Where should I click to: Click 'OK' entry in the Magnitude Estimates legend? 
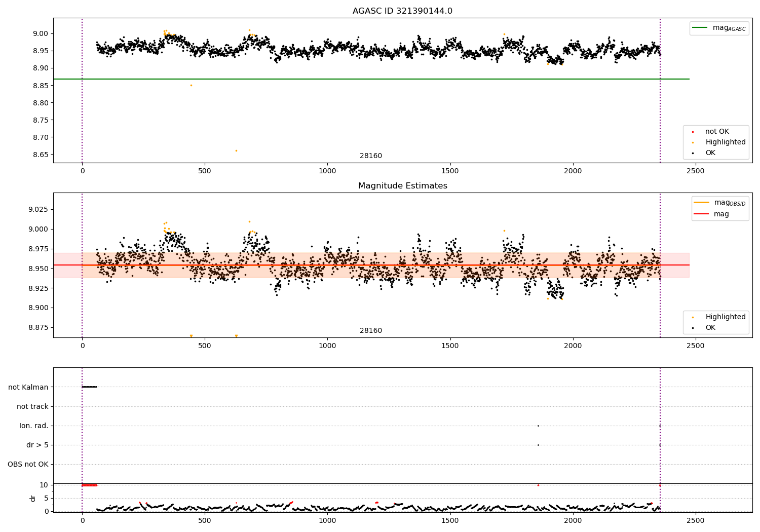tap(710, 328)
